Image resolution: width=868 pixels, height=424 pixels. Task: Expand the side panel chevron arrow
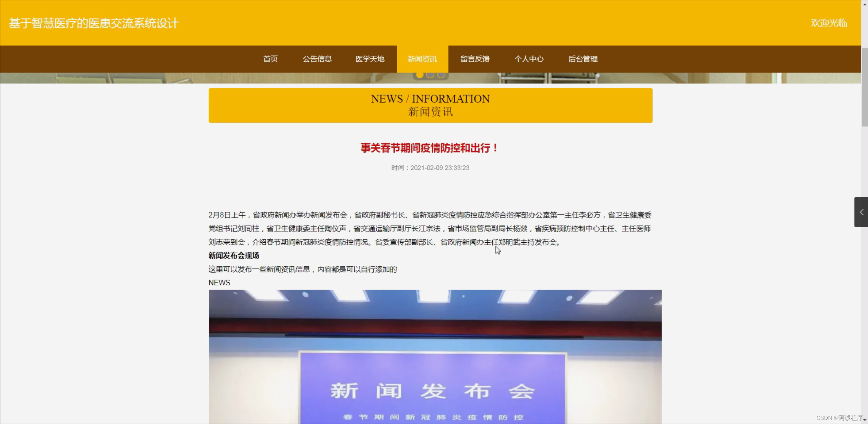click(x=861, y=212)
